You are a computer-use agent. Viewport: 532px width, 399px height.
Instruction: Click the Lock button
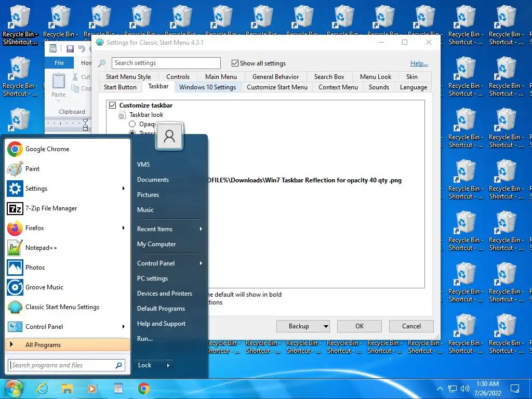click(x=148, y=365)
